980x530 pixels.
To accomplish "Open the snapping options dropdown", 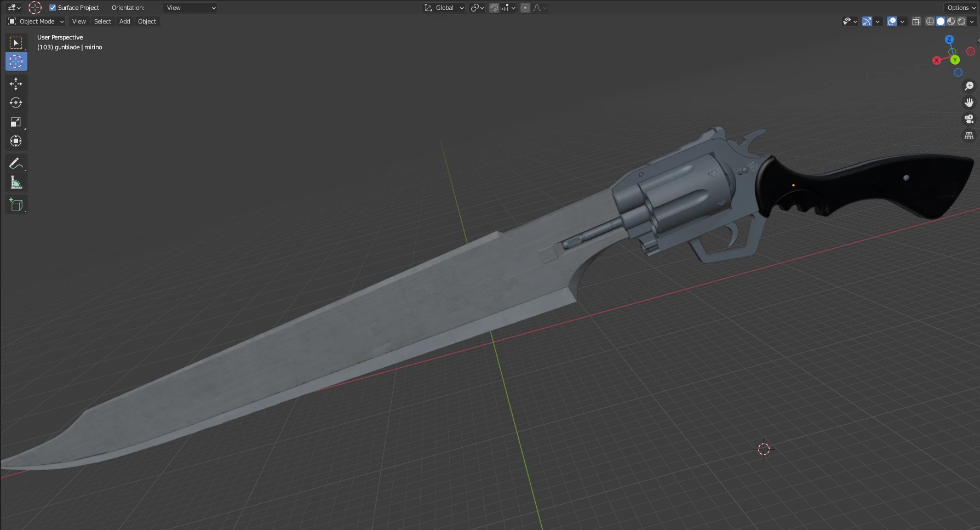I will [508, 8].
